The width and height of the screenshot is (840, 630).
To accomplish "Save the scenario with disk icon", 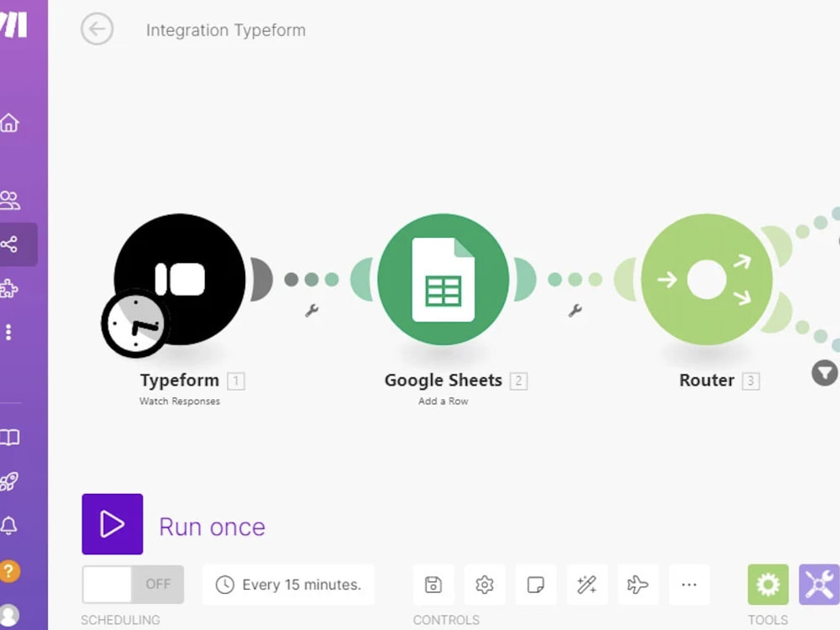I will pos(433,585).
